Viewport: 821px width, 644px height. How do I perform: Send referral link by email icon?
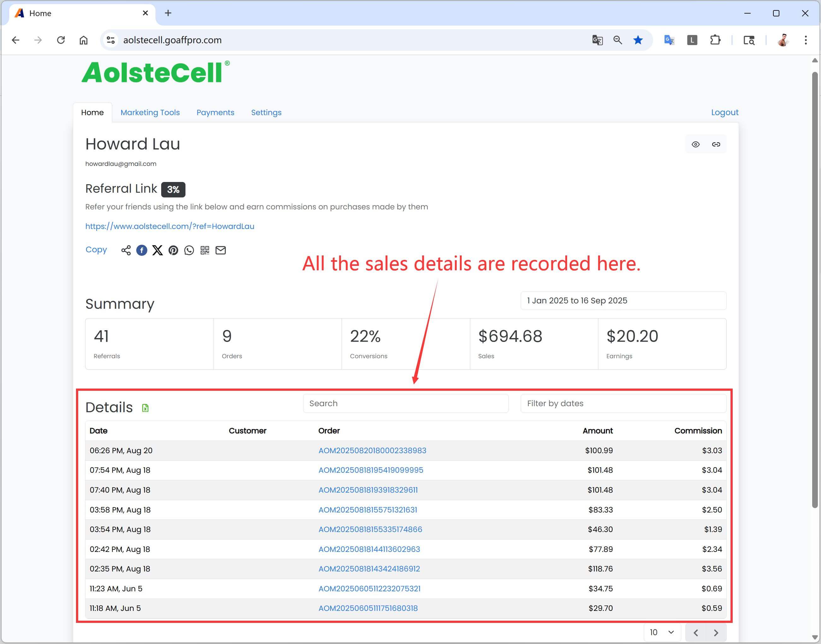220,250
